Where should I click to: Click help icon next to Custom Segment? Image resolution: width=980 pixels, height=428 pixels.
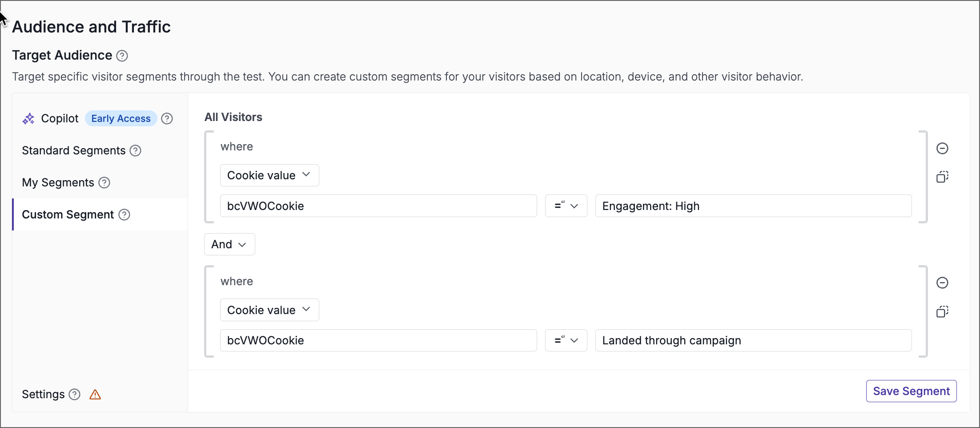click(x=125, y=215)
